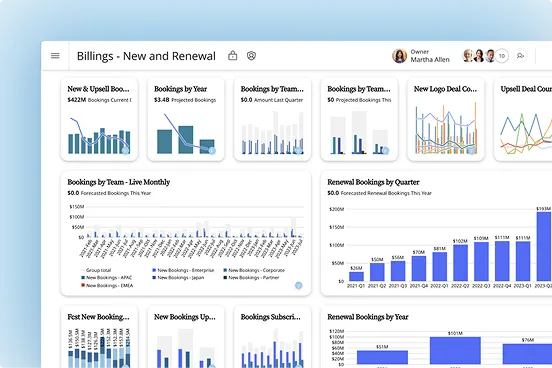
Task: Click the add collaborator person-plus icon
Action: click(520, 56)
